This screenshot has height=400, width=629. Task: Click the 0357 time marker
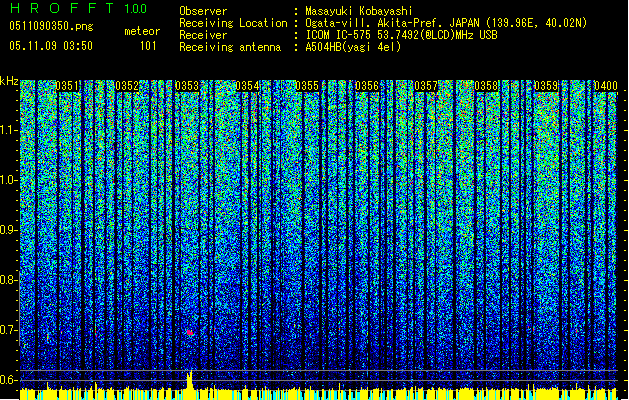coord(426,86)
